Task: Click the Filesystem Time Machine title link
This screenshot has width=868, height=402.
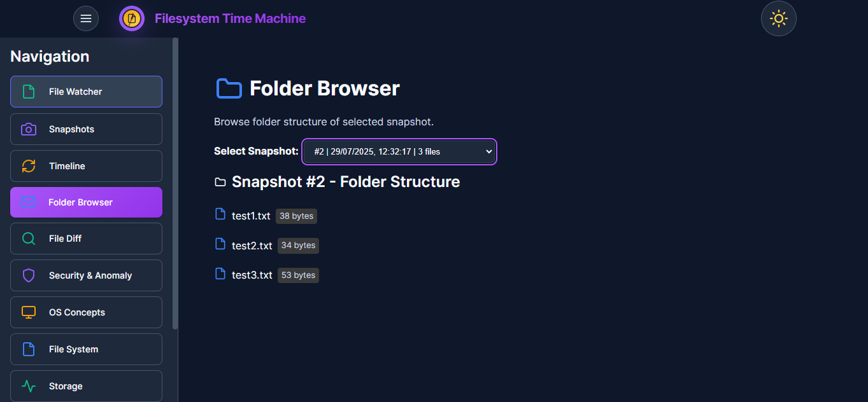Action: (x=230, y=18)
